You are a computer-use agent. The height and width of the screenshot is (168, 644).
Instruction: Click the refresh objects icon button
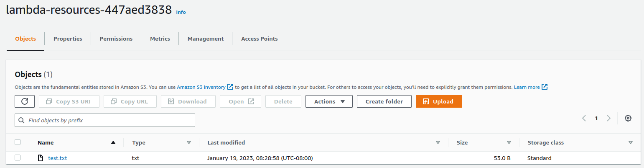(25, 101)
